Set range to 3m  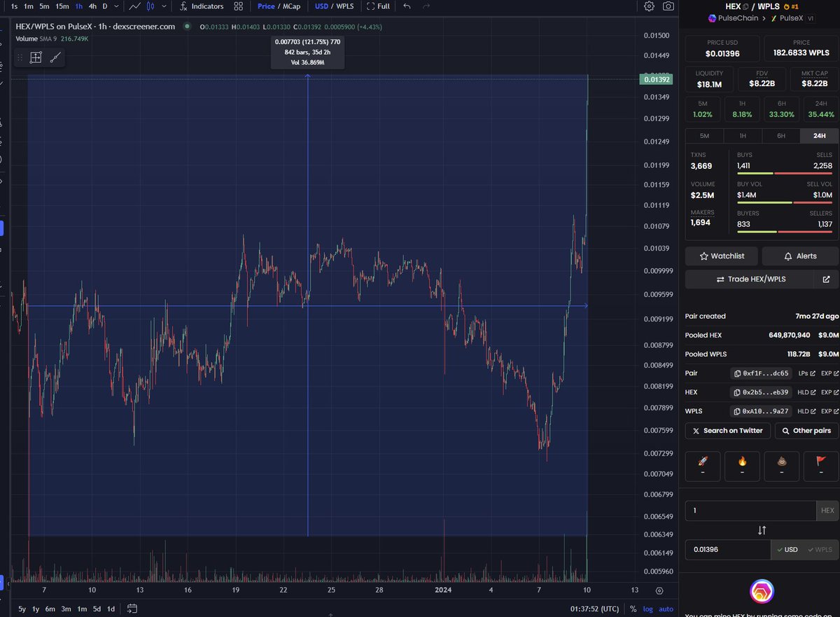[x=66, y=609]
